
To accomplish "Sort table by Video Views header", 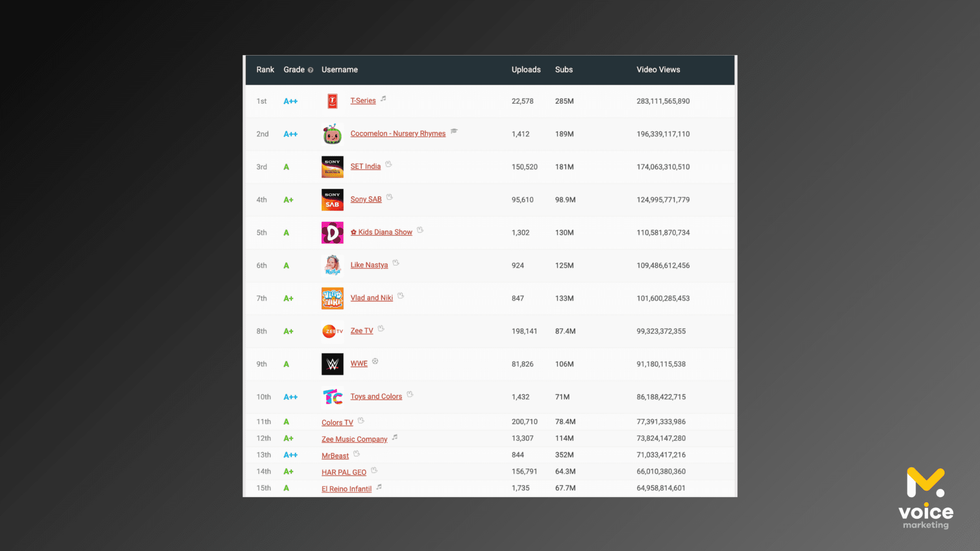I will coord(658,70).
